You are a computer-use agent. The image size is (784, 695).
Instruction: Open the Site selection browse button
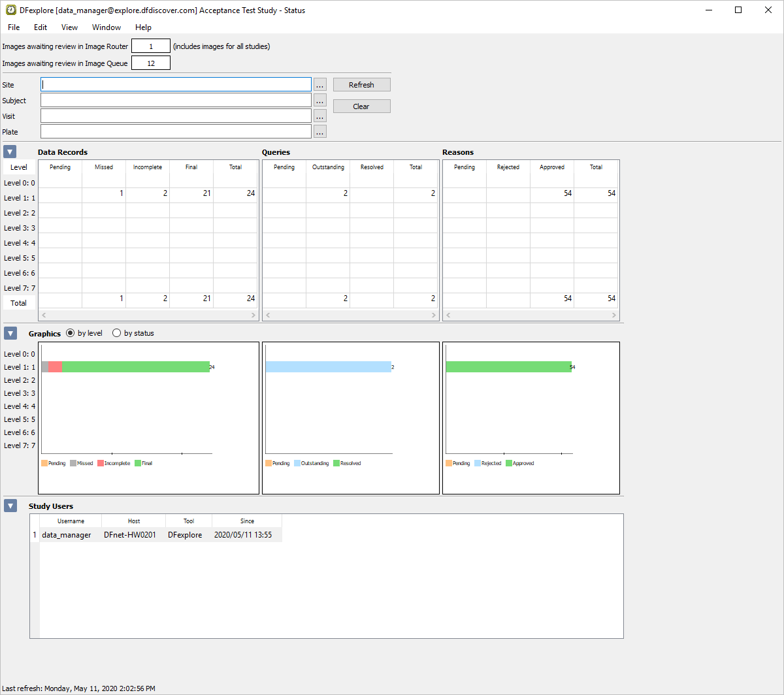(x=319, y=85)
